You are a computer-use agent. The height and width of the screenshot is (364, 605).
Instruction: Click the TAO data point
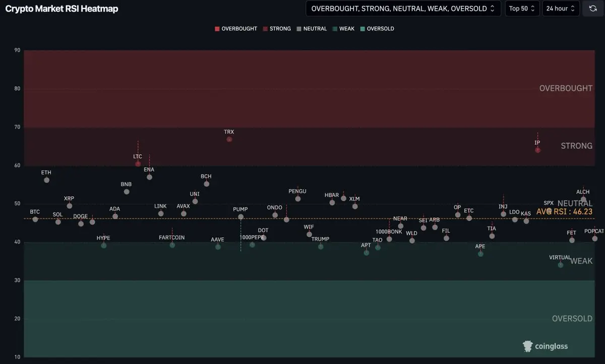click(x=378, y=248)
